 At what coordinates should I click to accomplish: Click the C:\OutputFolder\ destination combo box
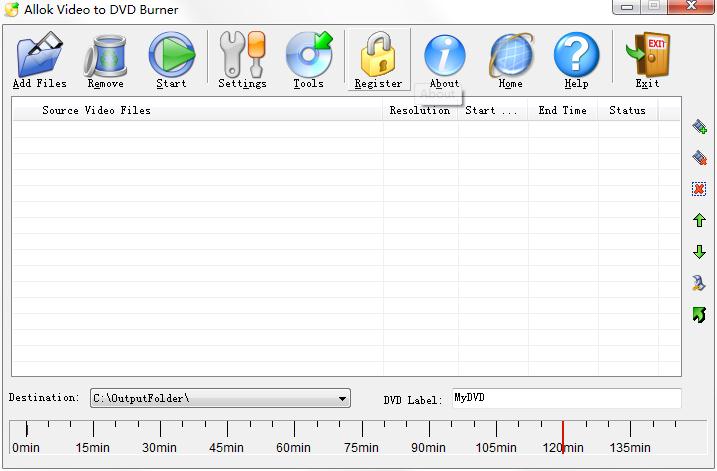pos(220,398)
